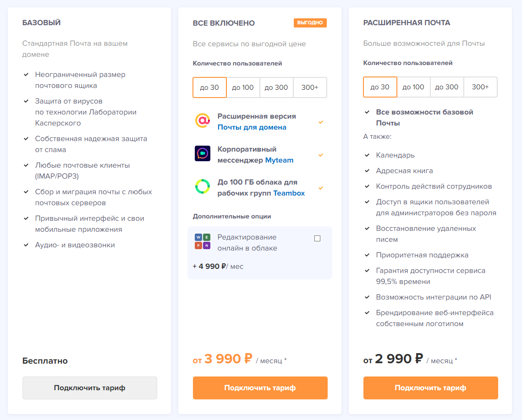Click the online editing office apps icon
Screen dimensions: 522x420
(x=203, y=241)
